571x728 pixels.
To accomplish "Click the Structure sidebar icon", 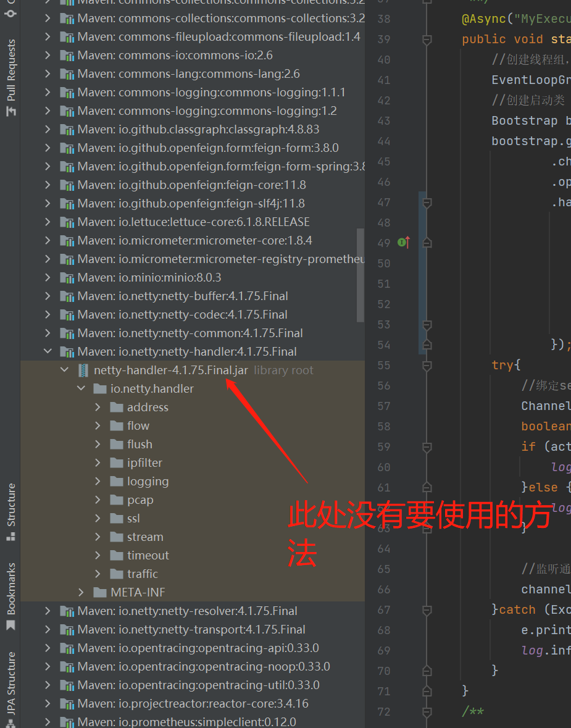I will (10, 537).
